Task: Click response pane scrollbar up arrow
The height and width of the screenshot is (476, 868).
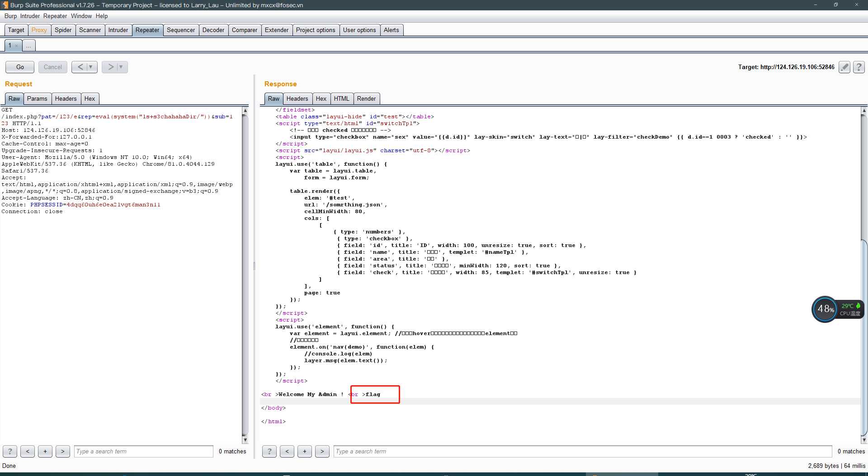Action: (864, 110)
